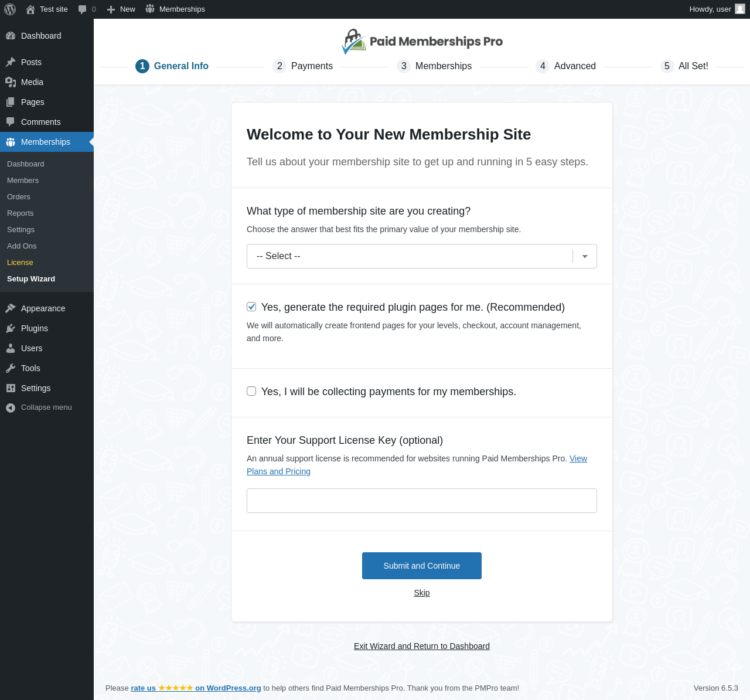This screenshot has height=700, width=750.
Task: Click Submit and Continue button
Action: coord(422,566)
